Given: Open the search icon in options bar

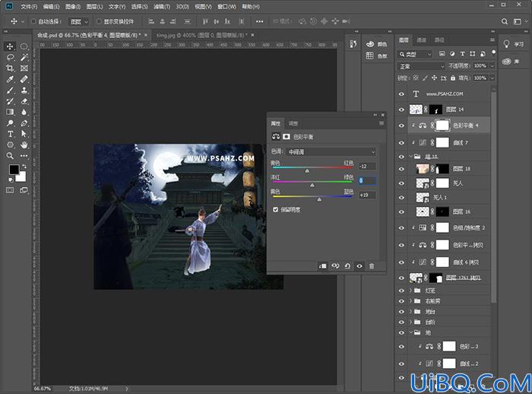Looking at the screenshot, I should pyautogui.click(x=505, y=21).
